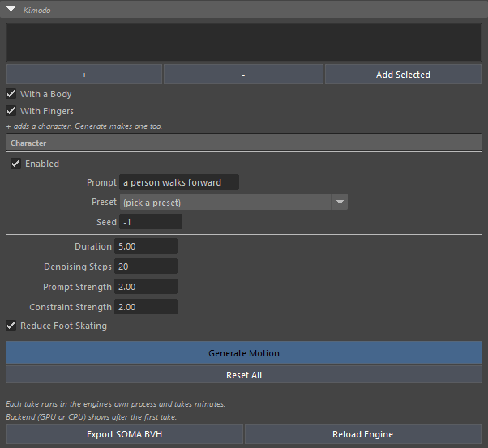Click the hint text '+ adds a character. Generate makes one too.'
The image size is (488, 448).
pos(84,126)
